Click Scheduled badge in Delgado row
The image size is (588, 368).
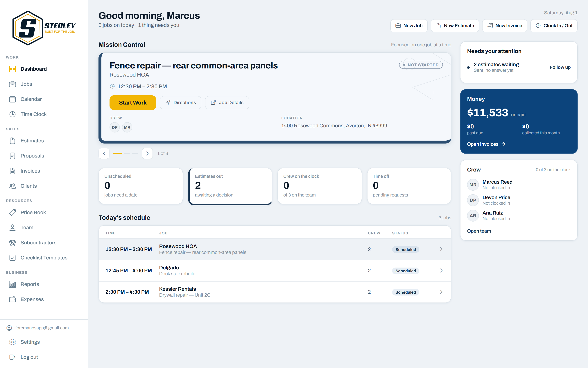406,271
